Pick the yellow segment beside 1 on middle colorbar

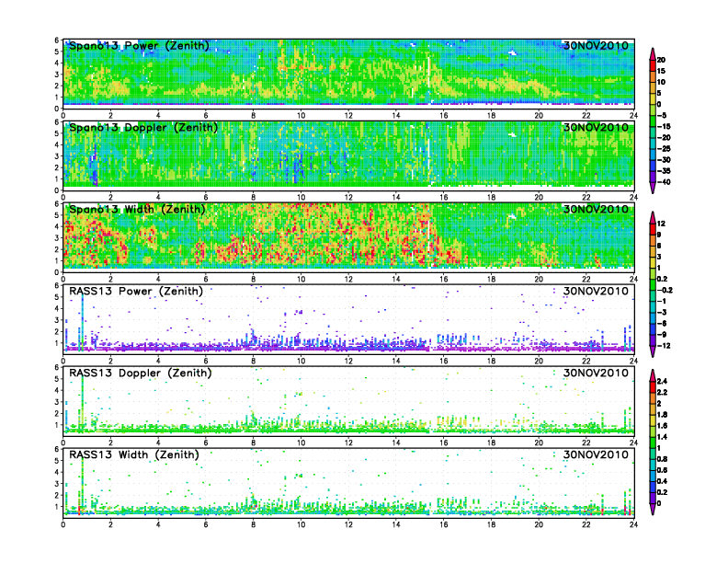653,262
